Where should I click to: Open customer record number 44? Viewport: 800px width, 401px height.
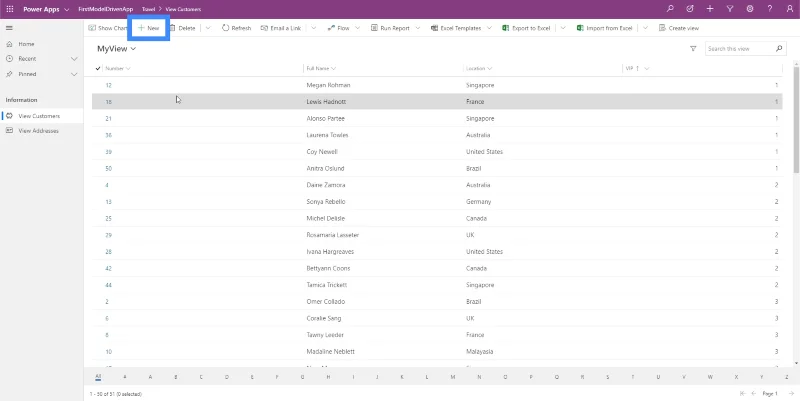pos(109,285)
